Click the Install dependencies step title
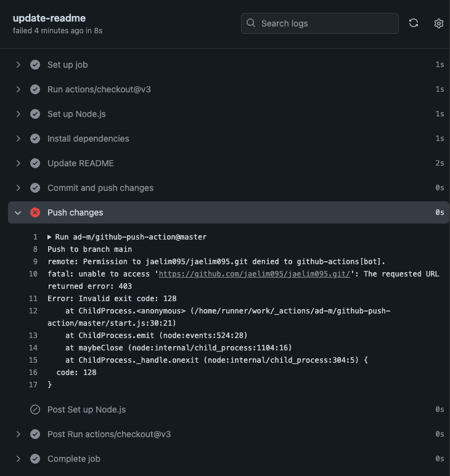This screenshot has width=450, height=476. [88, 139]
